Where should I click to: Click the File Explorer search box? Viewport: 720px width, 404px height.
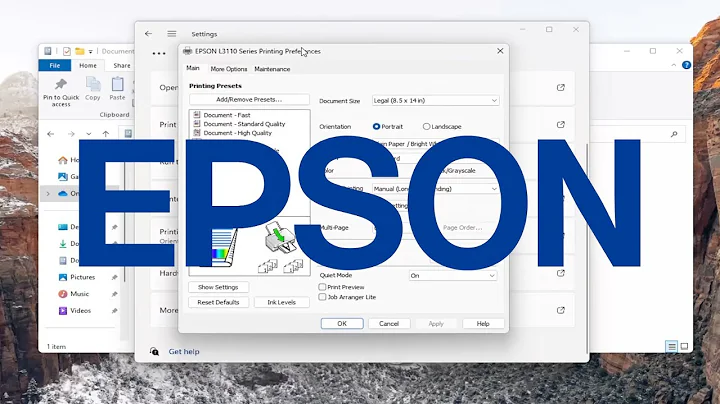(x=638, y=134)
